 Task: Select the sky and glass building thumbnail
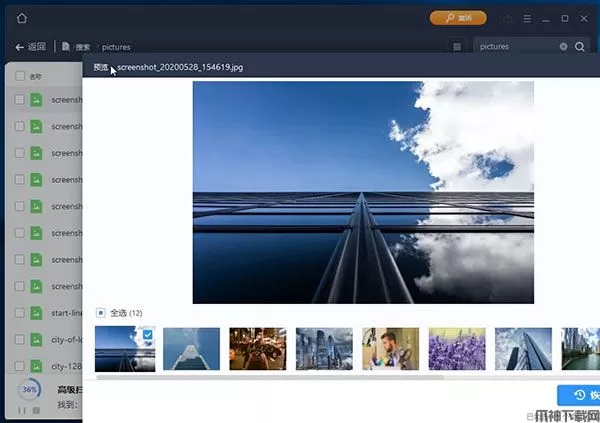pyautogui.click(x=125, y=349)
